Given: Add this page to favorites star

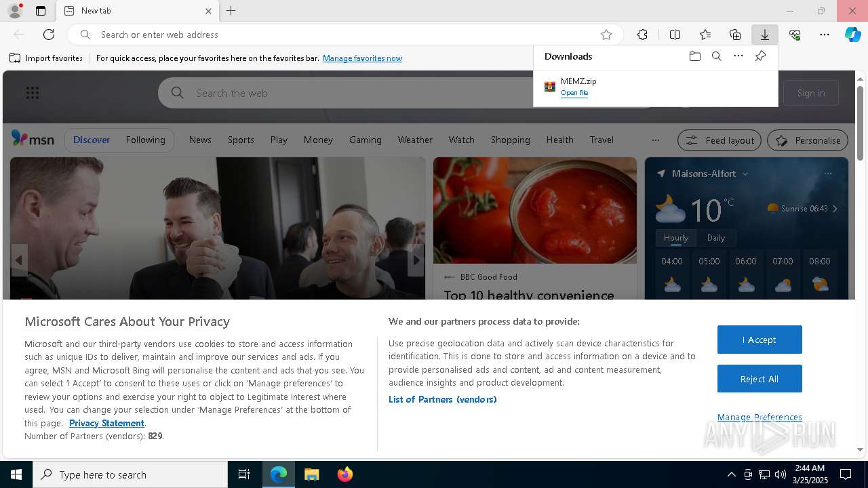Looking at the screenshot, I should click(x=606, y=35).
